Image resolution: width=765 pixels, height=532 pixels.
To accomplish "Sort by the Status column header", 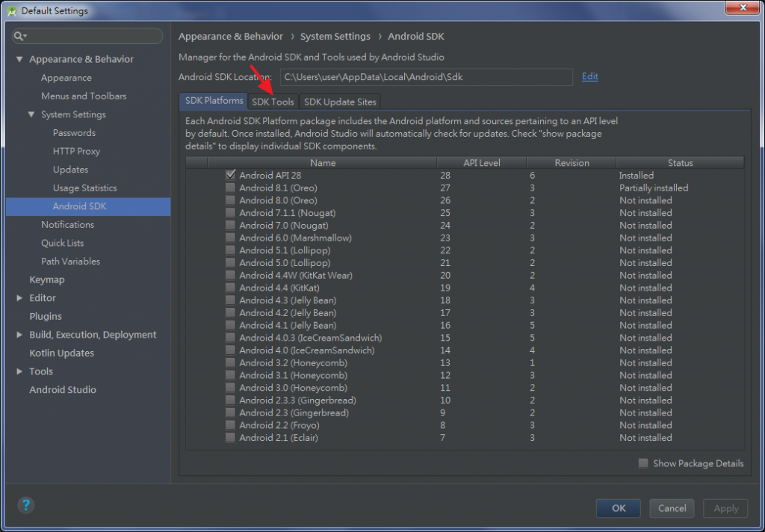I will click(x=680, y=163).
